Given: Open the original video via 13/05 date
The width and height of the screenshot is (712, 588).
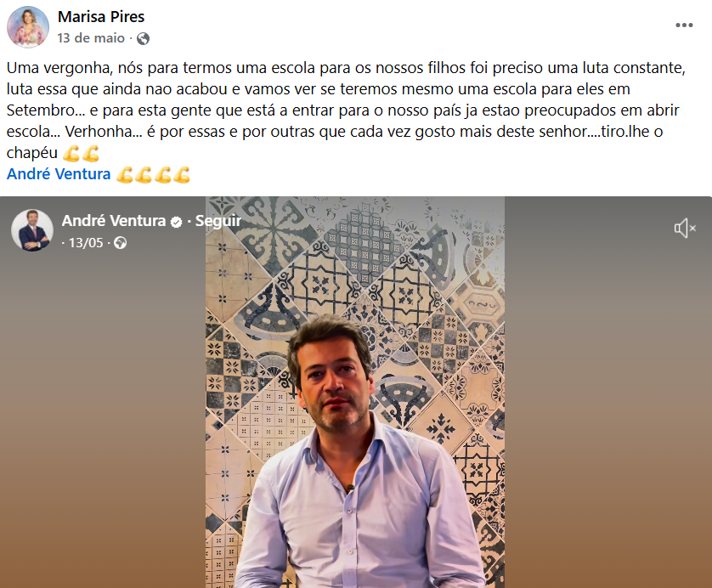Looking at the screenshot, I should [x=86, y=243].
